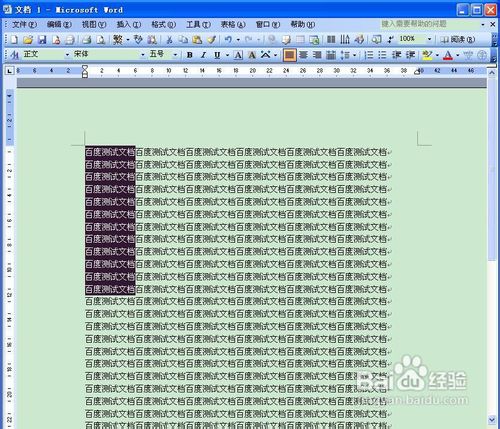Undo the last action
Viewport: 500px width, 429px height.
point(228,40)
